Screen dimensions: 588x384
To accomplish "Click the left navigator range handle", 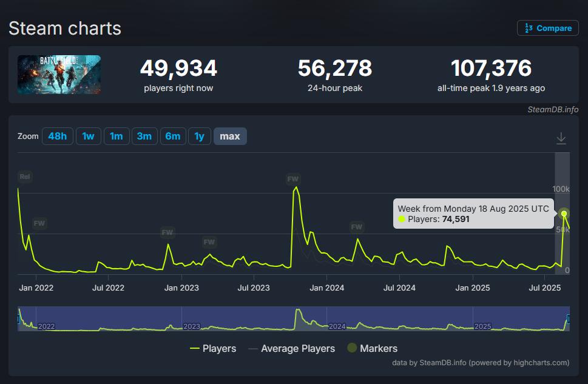I will 18,319.
